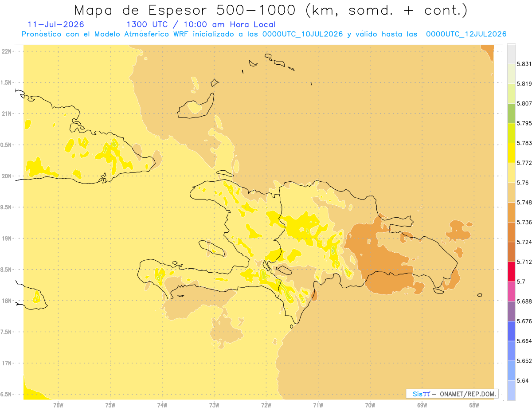Click the colorbar value '5.748'
Screen dimensions: 532x411
524,203
